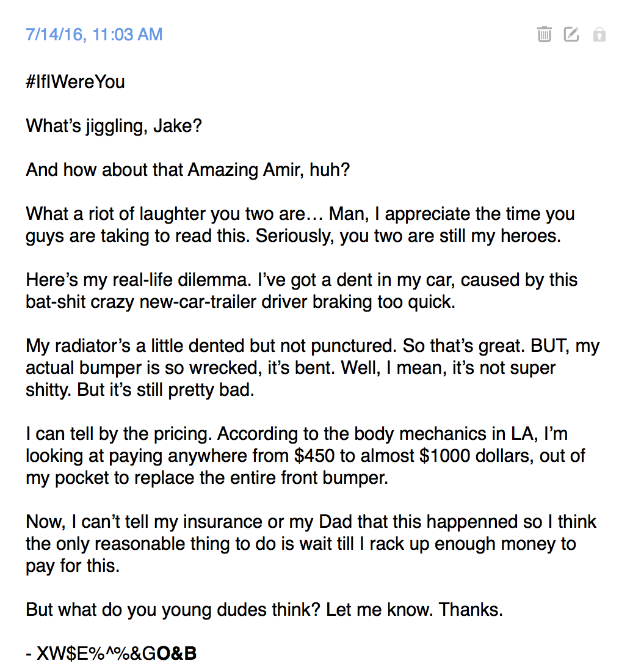
Task: Click the paragraph beginning "I can tell by the pricing"
Action: tap(305, 456)
